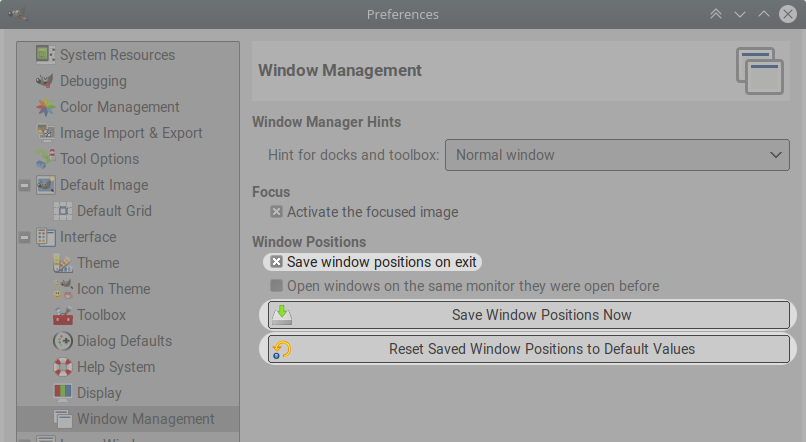The height and width of the screenshot is (442, 806).
Task: Click the System Resources sidebar icon
Action: [46, 55]
